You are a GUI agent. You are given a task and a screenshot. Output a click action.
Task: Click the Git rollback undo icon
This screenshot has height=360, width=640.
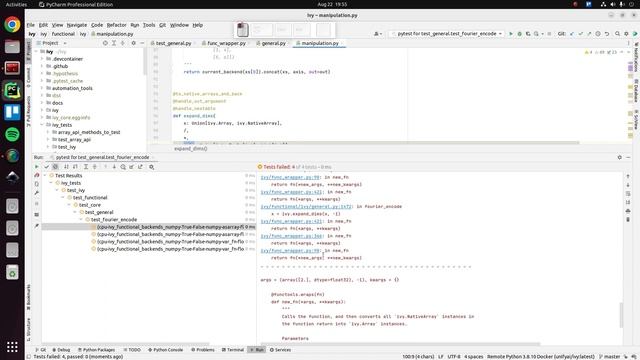607,34
